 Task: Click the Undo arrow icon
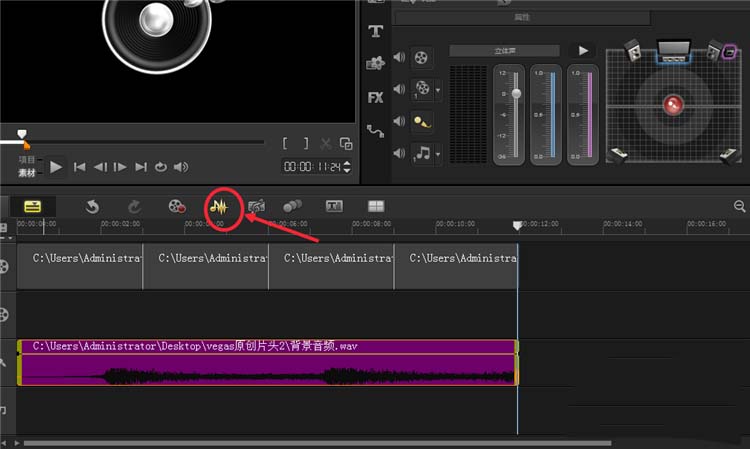click(x=92, y=207)
